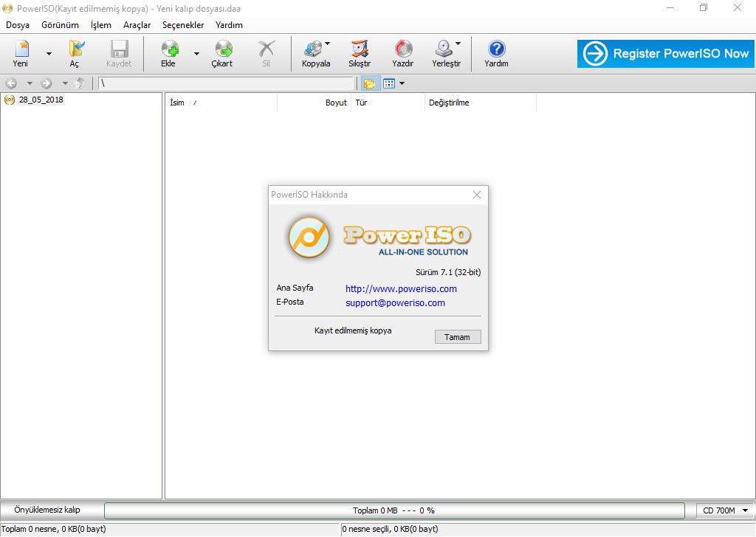Open the Görünüm menu
756x537 pixels.
(x=61, y=25)
